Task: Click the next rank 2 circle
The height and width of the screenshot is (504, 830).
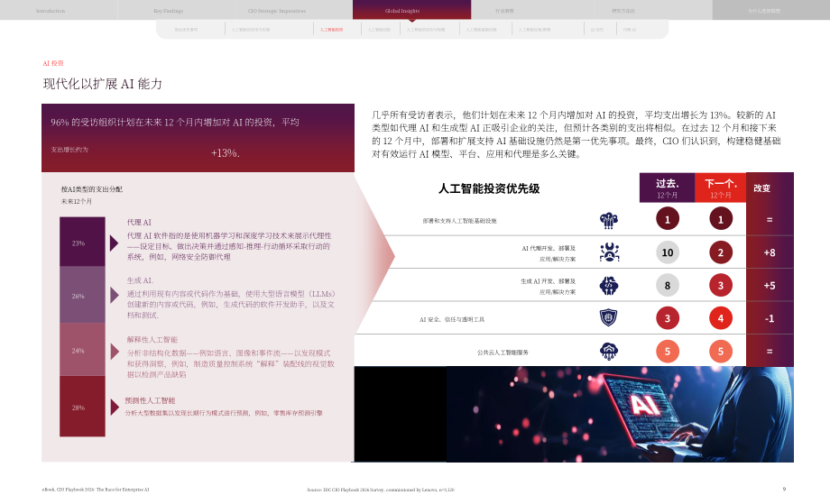Action: tap(721, 252)
